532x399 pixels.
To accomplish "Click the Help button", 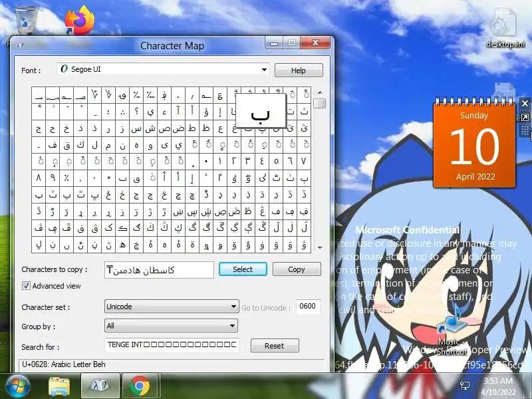I will 299,70.
